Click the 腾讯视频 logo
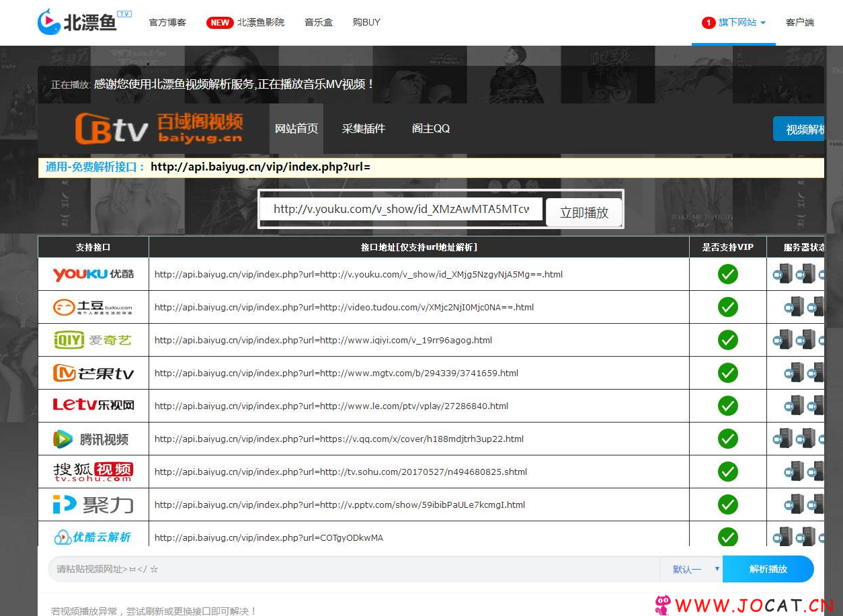The height and width of the screenshot is (616, 843). coord(91,439)
